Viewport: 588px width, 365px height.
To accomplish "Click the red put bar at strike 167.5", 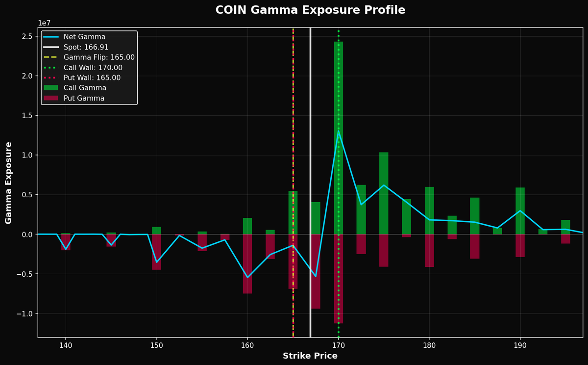I will point(316,271).
